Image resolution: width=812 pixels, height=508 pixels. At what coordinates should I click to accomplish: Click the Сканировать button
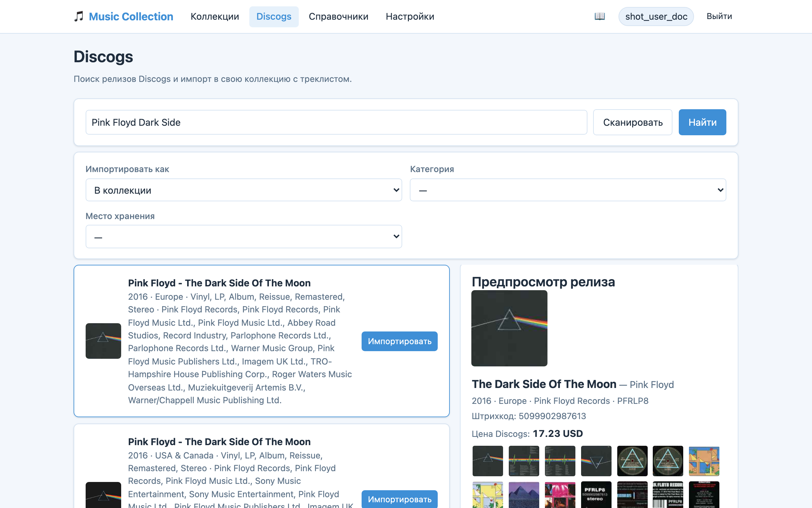click(632, 122)
